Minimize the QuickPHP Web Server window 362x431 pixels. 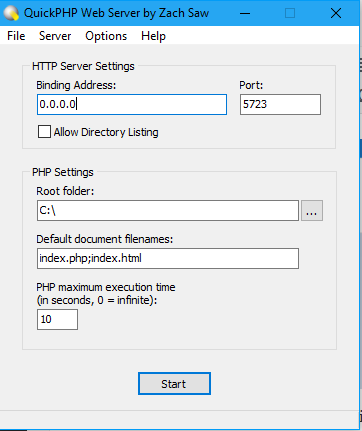click(245, 13)
